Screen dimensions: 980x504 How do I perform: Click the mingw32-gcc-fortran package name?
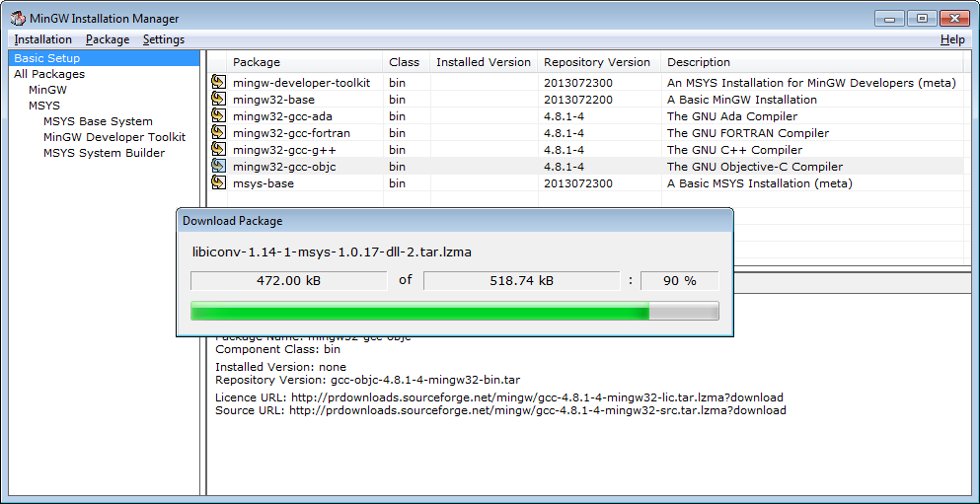(x=291, y=133)
